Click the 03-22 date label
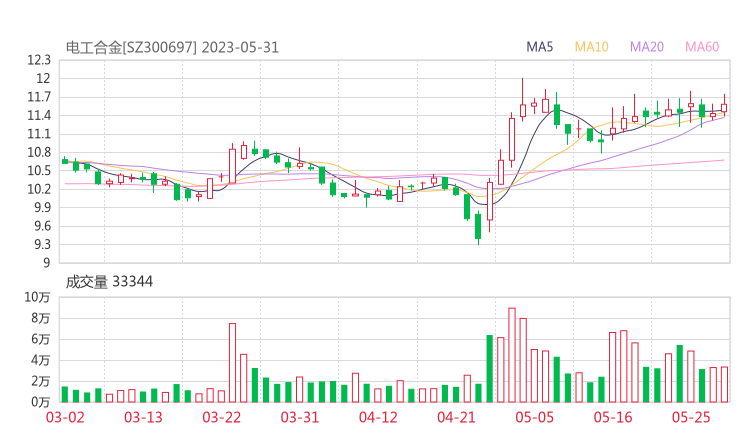 point(222,417)
